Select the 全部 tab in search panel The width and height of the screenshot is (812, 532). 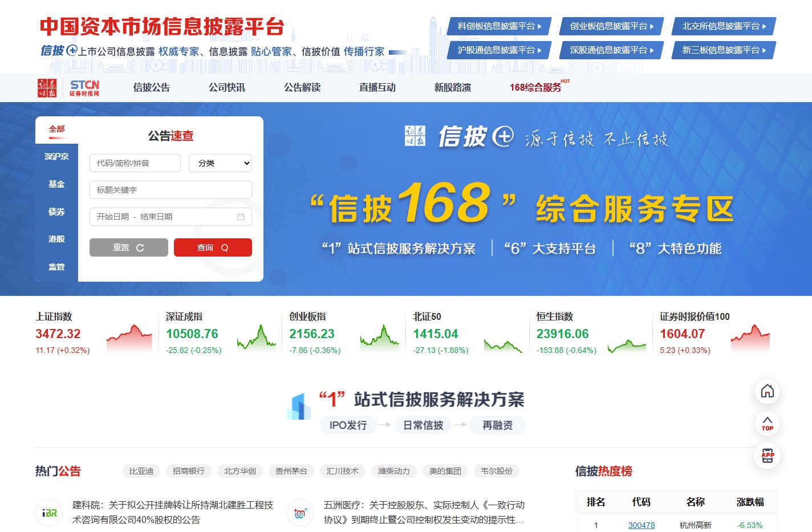(56, 129)
